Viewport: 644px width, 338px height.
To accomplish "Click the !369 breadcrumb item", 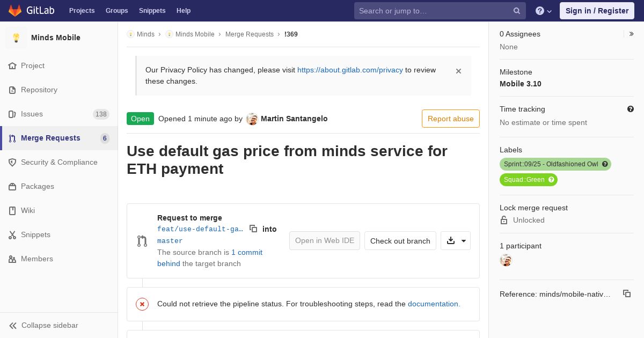I will pos(291,34).
